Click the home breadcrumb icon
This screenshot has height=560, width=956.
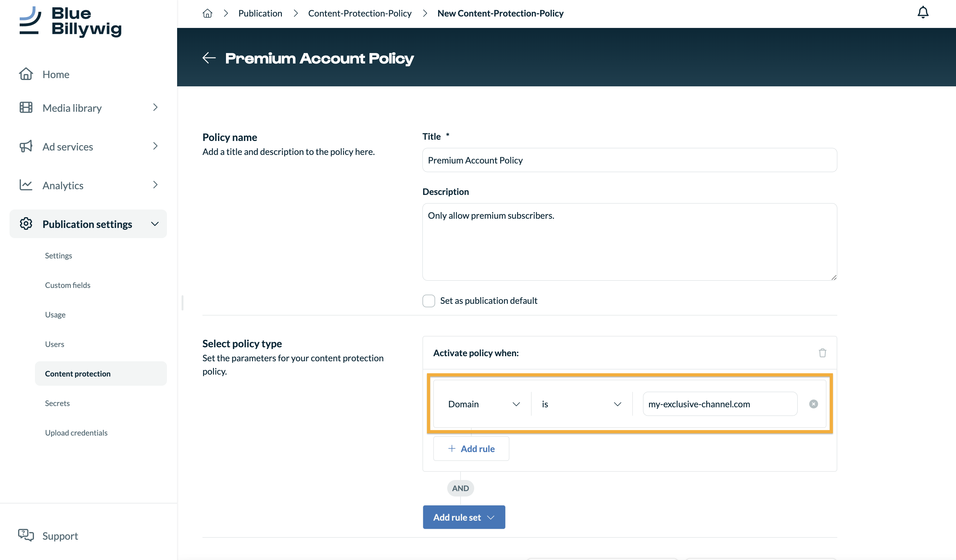point(207,13)
